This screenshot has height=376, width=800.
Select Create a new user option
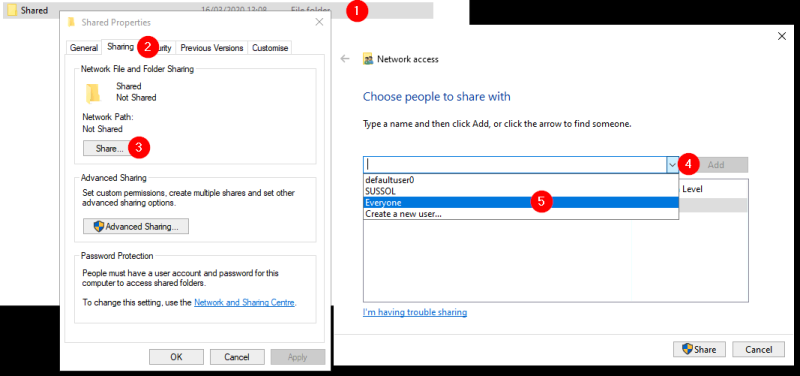tap(521, 214)
